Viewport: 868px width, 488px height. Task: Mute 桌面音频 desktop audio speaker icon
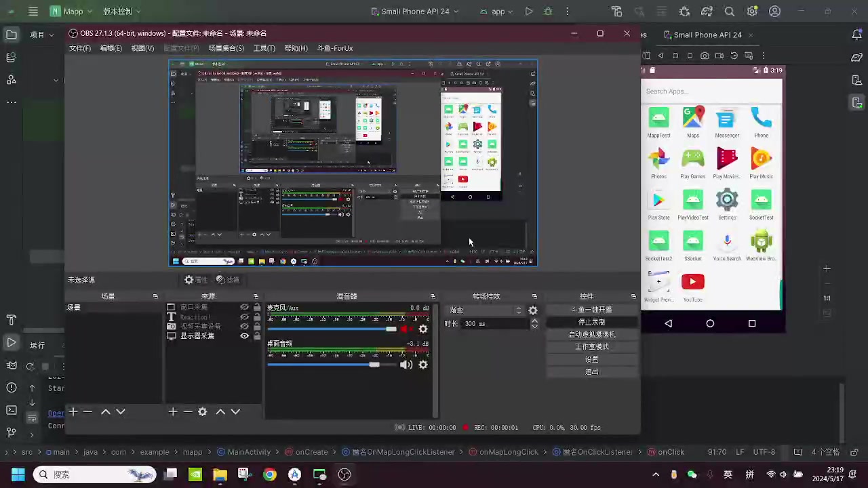[x=406, y=365]
